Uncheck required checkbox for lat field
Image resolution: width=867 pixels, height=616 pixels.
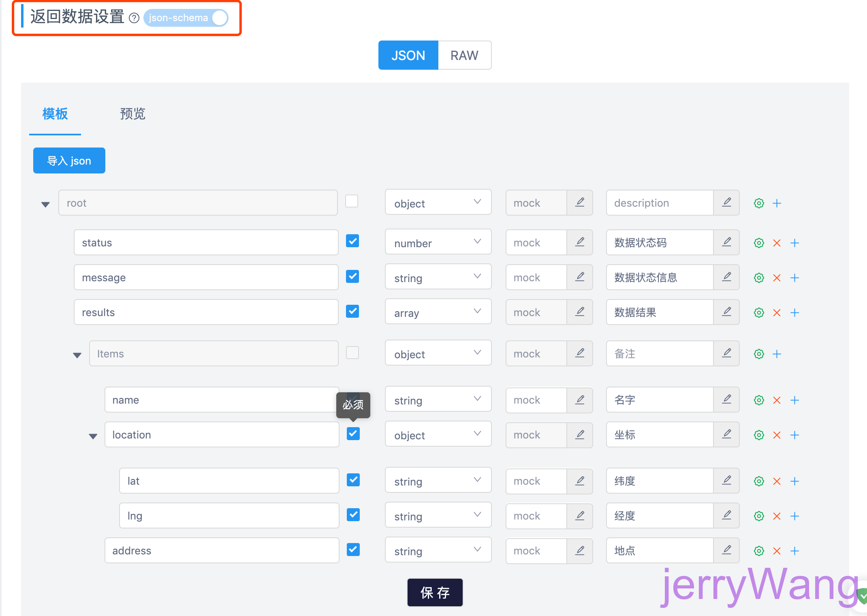click(x=353, y=480)
